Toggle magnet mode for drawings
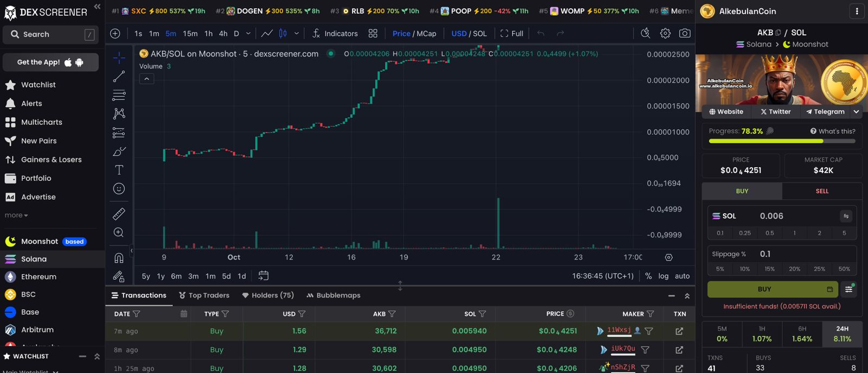Viewport: 868px width, 373px height. 119,258
